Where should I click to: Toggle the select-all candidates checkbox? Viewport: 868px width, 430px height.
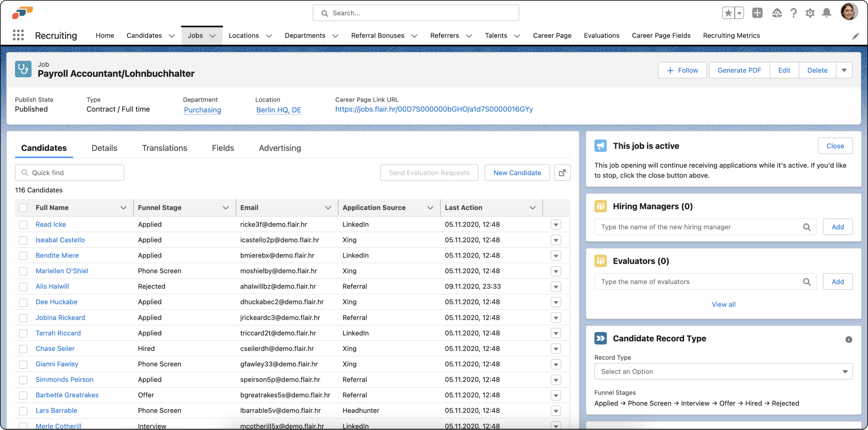point(24,207)
